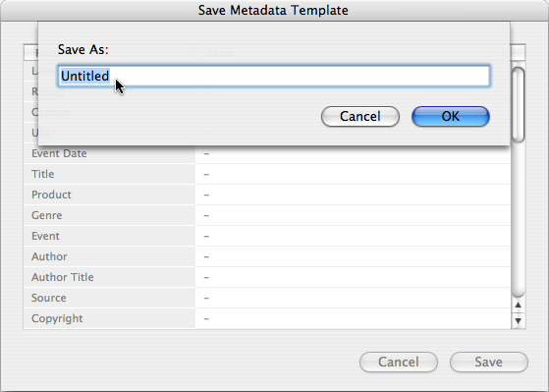This screenshot has height=392, width=549.
Task: Select the Title field row
Action: 267,174
